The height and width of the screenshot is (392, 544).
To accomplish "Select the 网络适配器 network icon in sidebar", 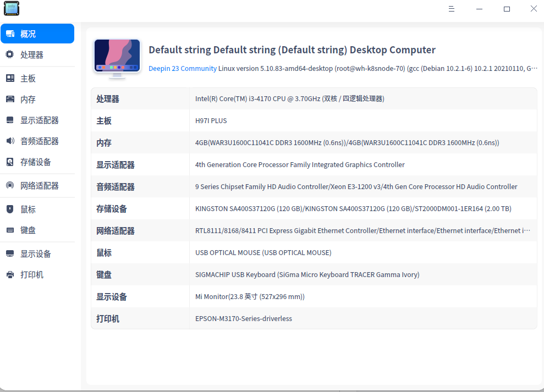I will 9,185.
